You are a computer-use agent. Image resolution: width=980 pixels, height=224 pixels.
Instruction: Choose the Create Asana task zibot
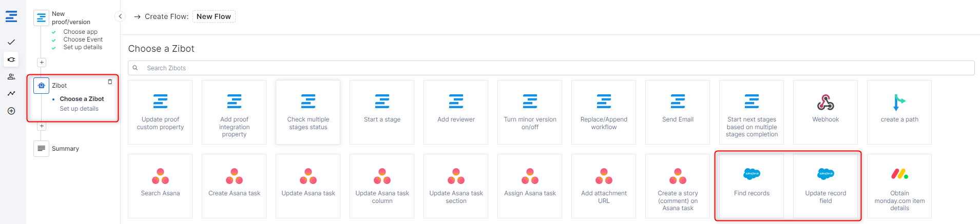(234, 186)
